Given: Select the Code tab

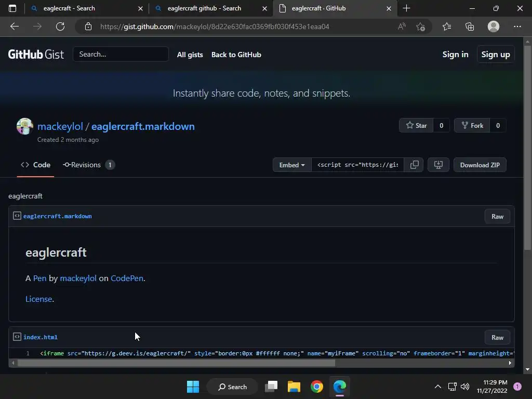Looking at the screenshot, I should pos(36,165).
